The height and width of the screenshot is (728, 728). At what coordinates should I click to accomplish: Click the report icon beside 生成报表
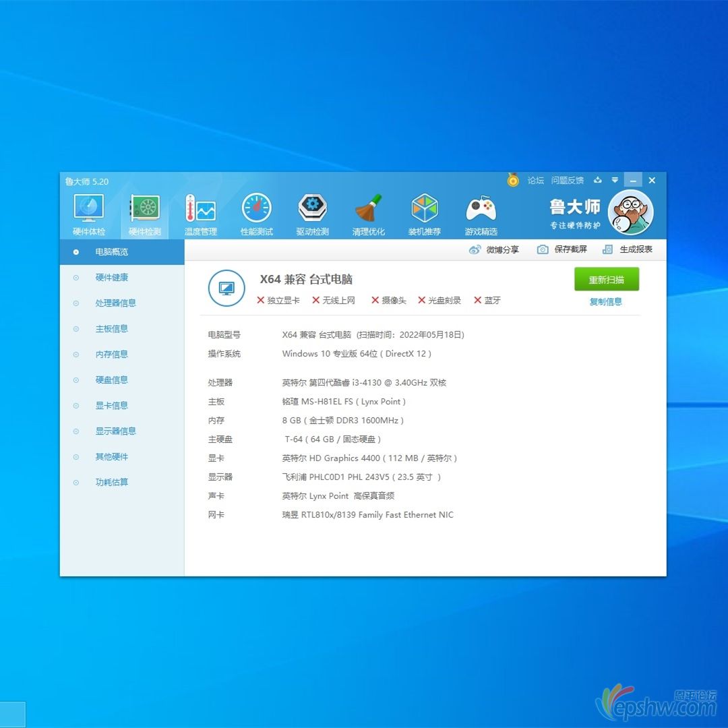click(x=607, y=250)
